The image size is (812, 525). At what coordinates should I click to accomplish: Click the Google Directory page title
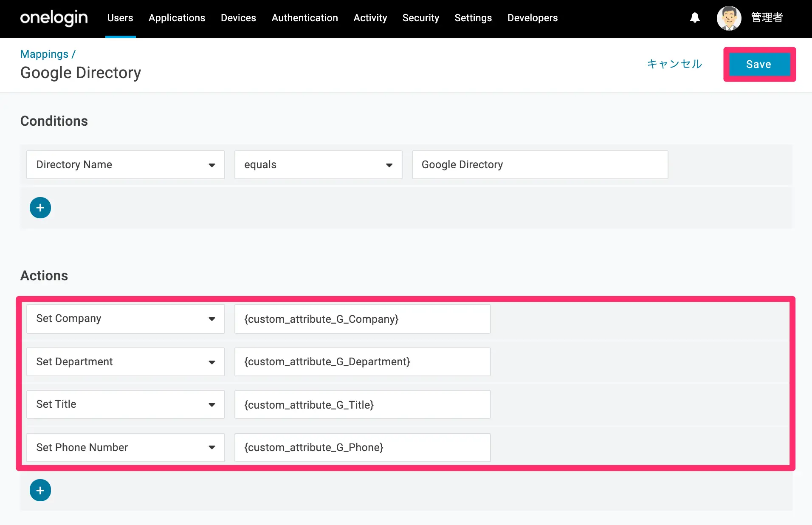[81, 73]
